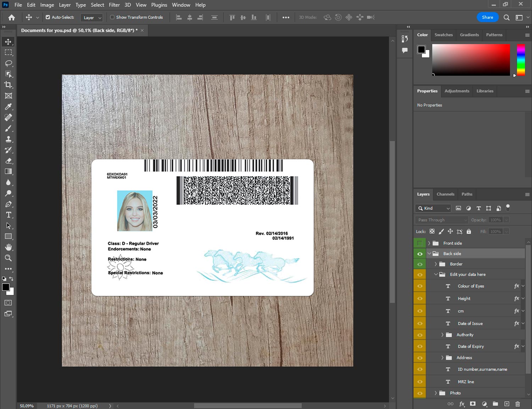Select the Lasso tool
The width and height of the screenshot is (532, 409).
point(9,64)
